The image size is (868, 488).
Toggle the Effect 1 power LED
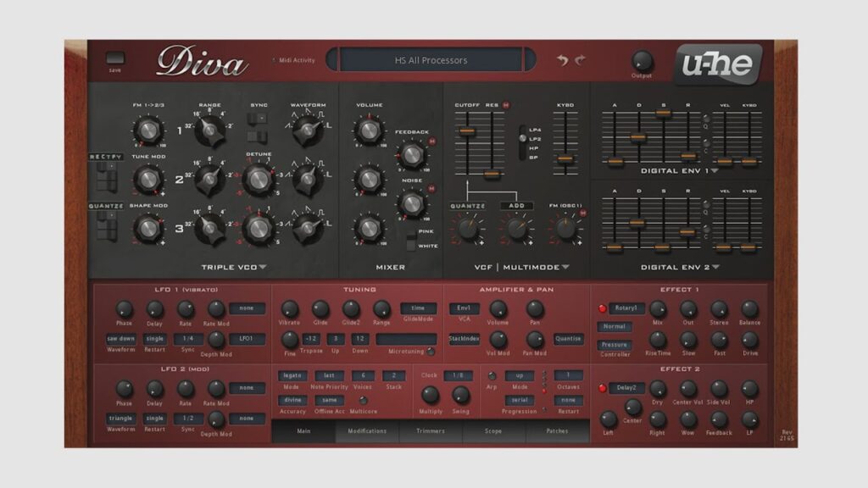coord(603,308)
